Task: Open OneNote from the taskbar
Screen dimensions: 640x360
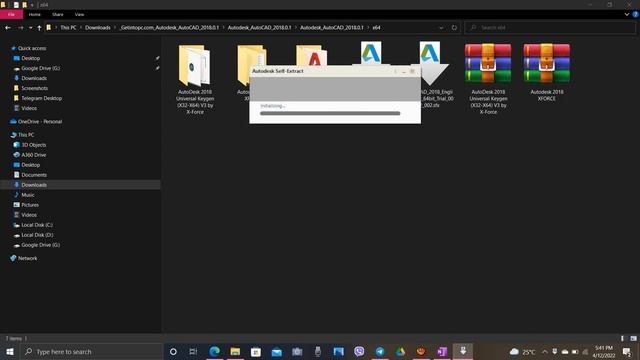Action: 442,351
